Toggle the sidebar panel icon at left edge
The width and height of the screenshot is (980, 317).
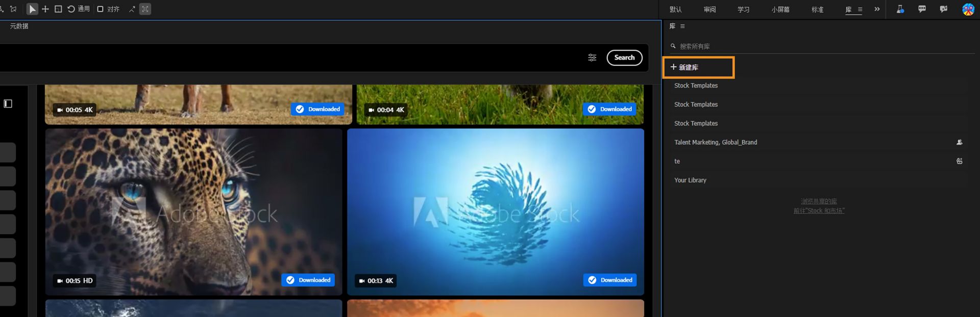(x=8, y=103)
